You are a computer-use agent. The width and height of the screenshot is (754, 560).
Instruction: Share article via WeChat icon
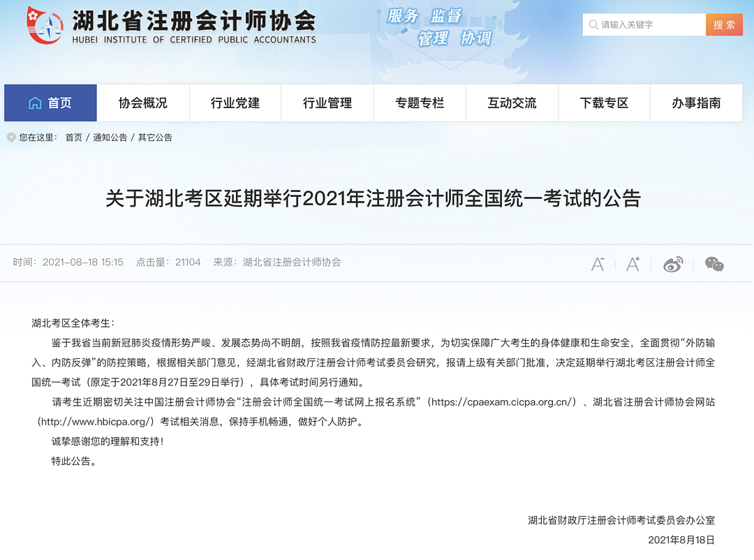(x=714, y=264)
